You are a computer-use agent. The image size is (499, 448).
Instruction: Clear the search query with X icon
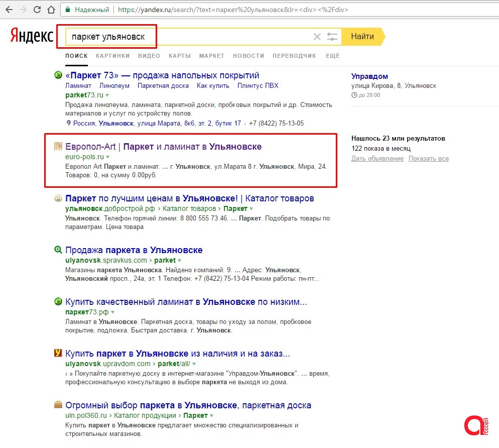click(317, 37)
